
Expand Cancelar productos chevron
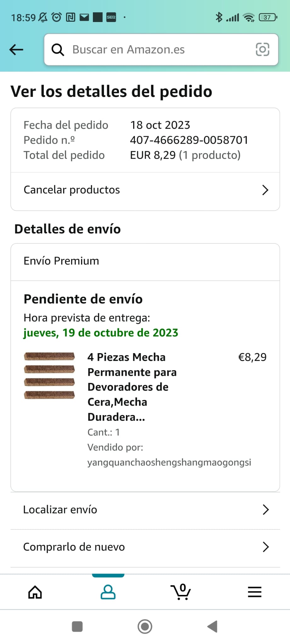click(265, 190)
